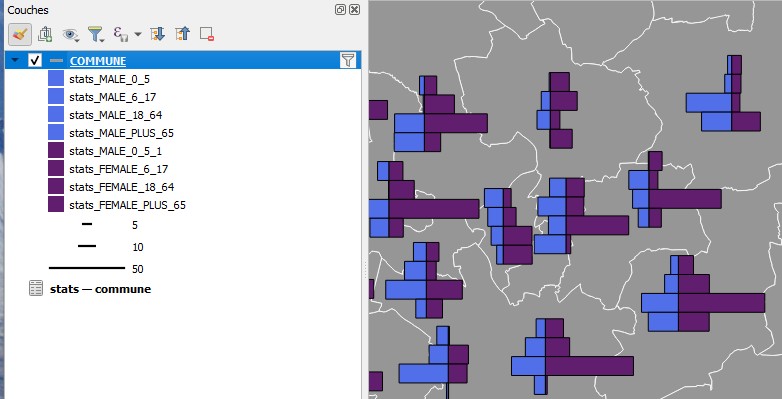Click the stats_MALE_0_5_1 purple swatch
The image size is (782, 399).
(56, 150)
